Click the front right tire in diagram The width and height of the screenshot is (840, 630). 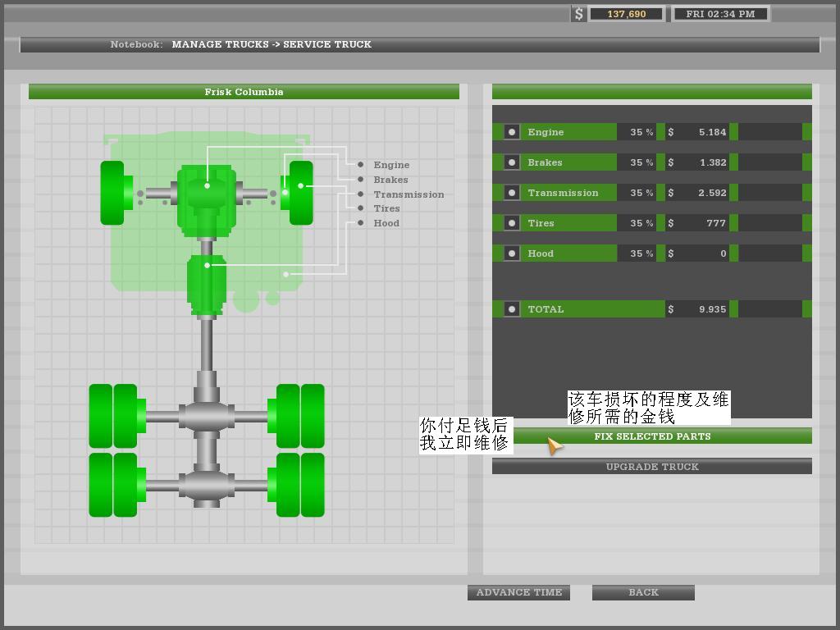[300, 193]
